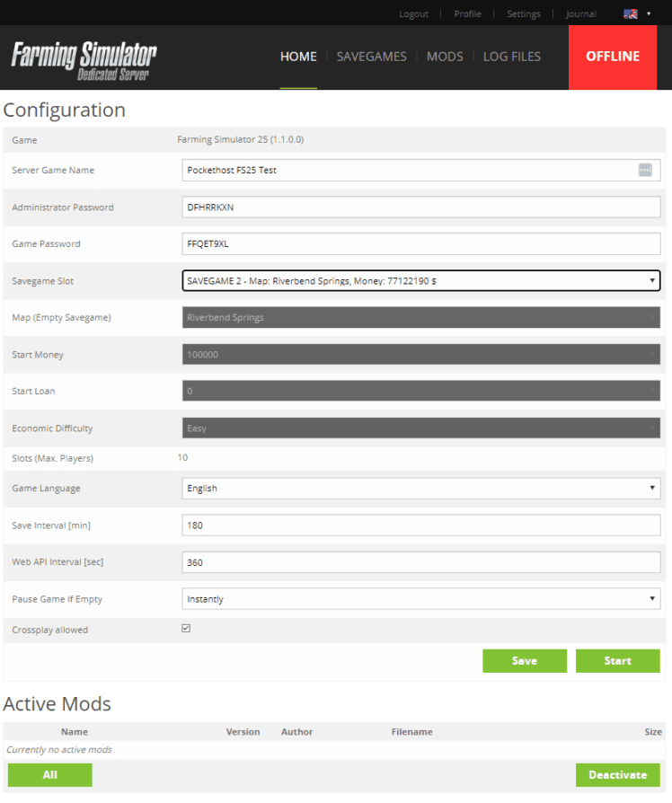Image resolution: width=672 pixels, height=803 pixels.
Task: Go to the LOG FILES section
Action: [x=511, y=57]
